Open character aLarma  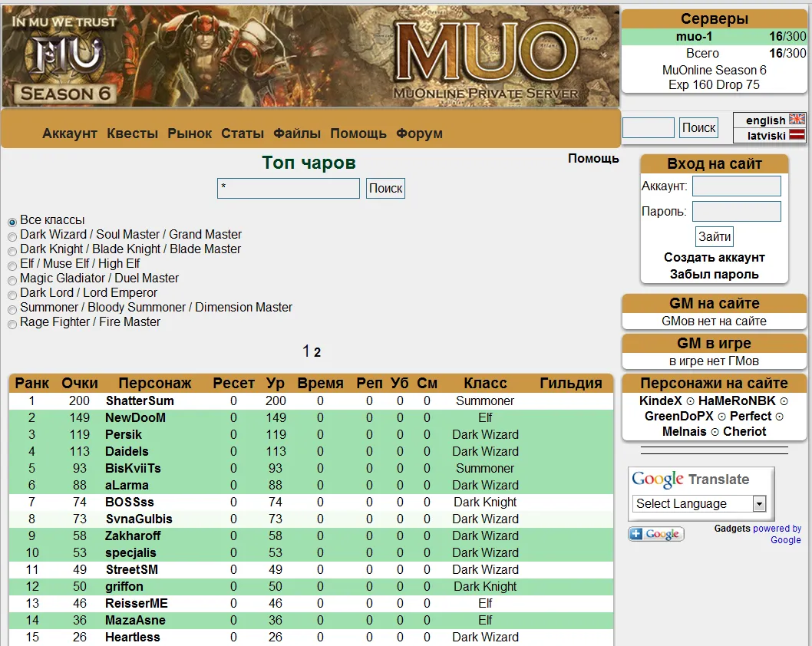pos(127,485)
